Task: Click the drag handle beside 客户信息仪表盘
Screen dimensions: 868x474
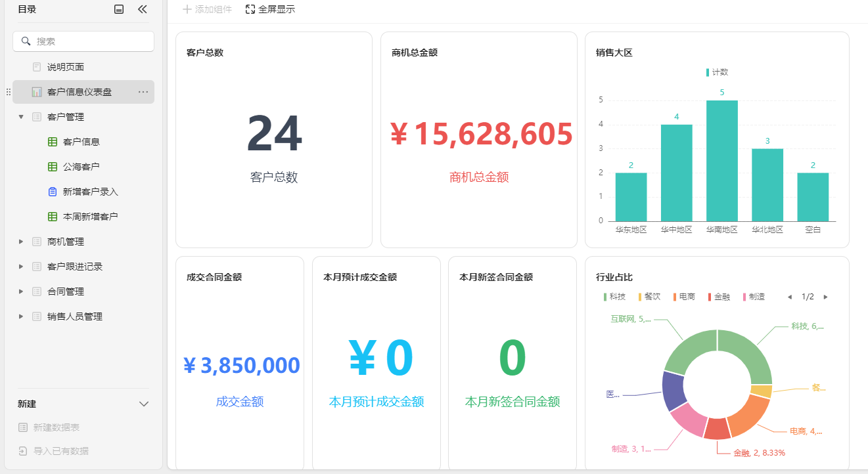Action: 9,92
